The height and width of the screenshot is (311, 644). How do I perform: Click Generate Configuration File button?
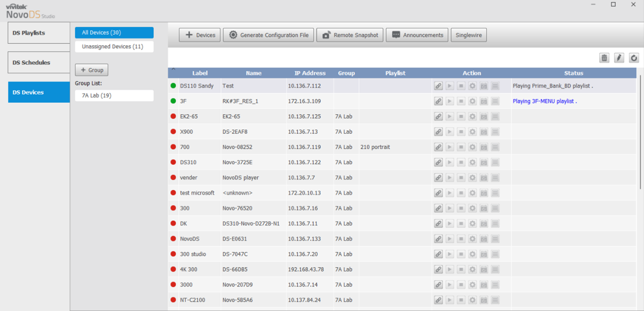[x=268, y=35]
